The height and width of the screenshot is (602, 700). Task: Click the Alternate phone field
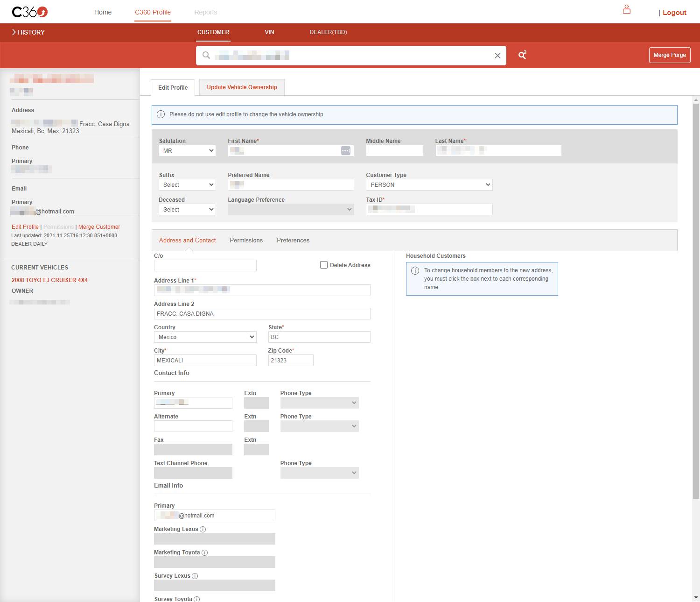click(193, 426)
